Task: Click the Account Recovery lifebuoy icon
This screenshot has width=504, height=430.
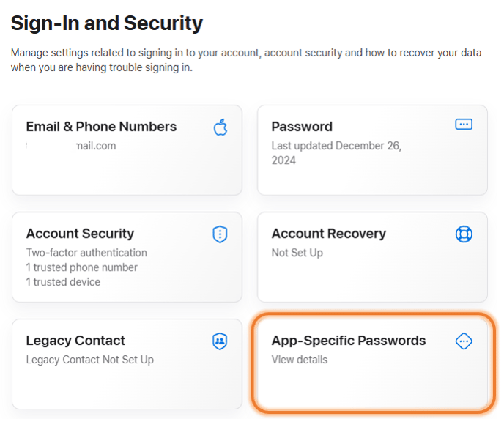Action: click(x=464, y=234)
